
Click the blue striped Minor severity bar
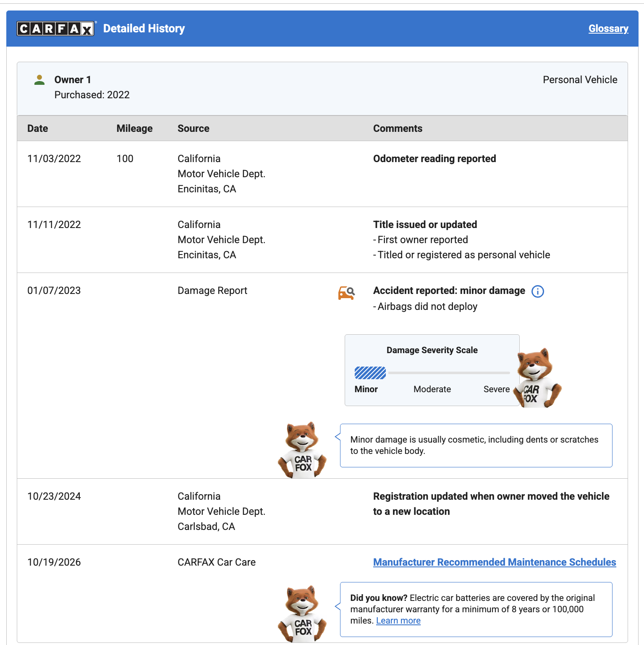370,373
